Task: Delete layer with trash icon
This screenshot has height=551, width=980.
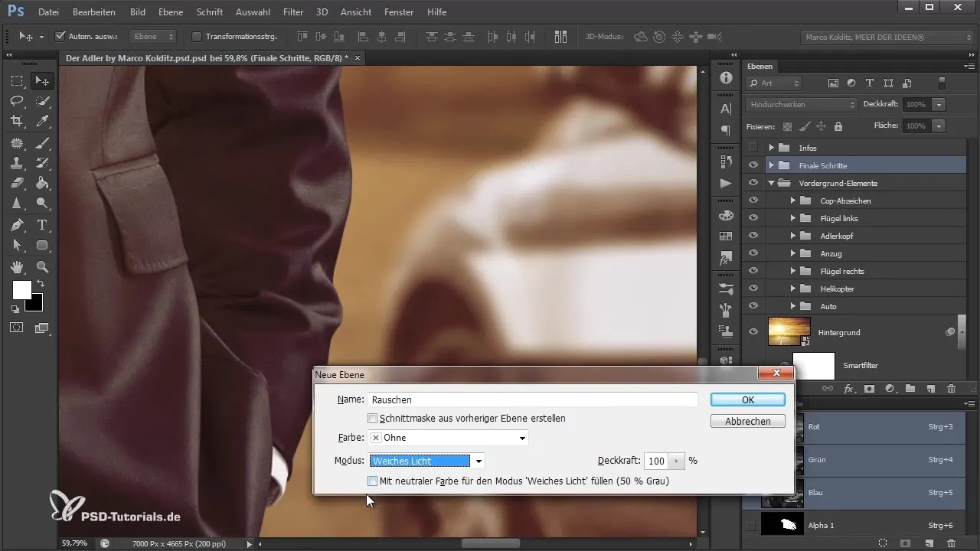Action: pyautogui.click(x=951, y=389)
